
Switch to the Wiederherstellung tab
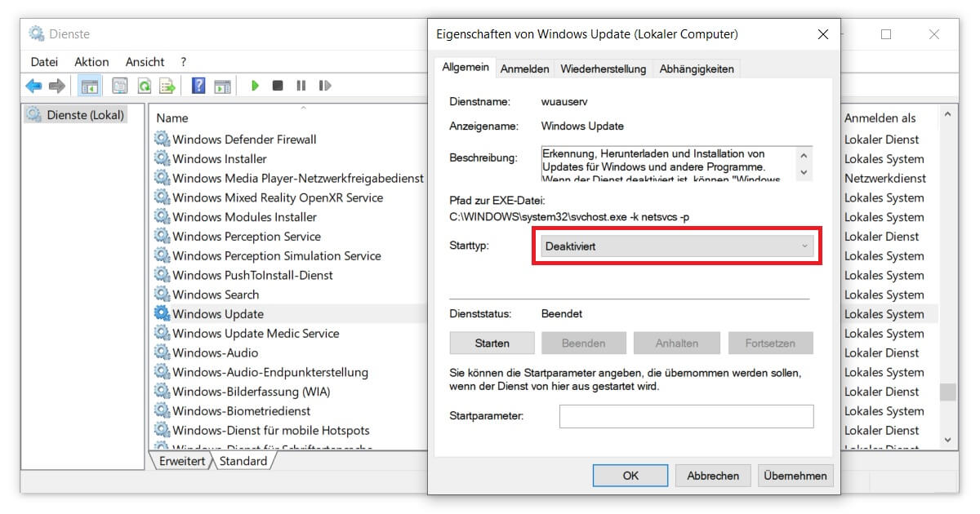tap(604, 69)
